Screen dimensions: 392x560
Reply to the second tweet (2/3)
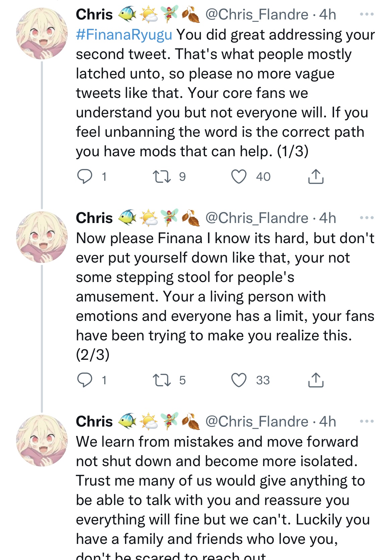click(x=85, y=380)
